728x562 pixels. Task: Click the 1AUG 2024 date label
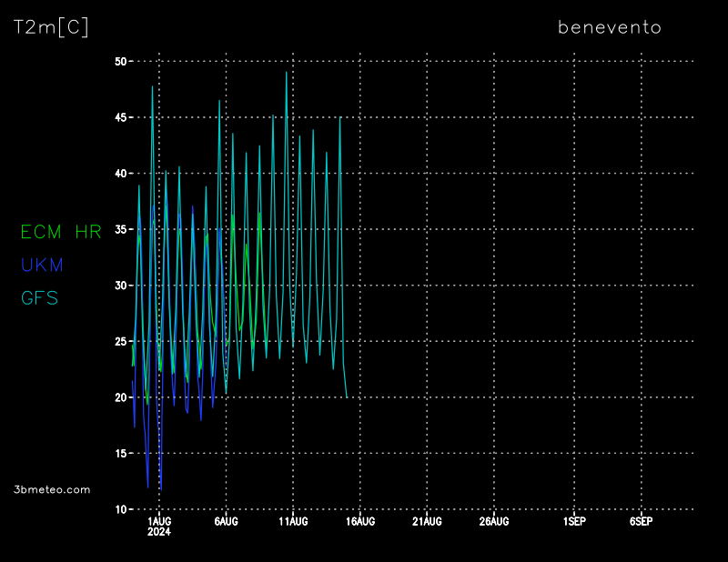coord(159,526)
